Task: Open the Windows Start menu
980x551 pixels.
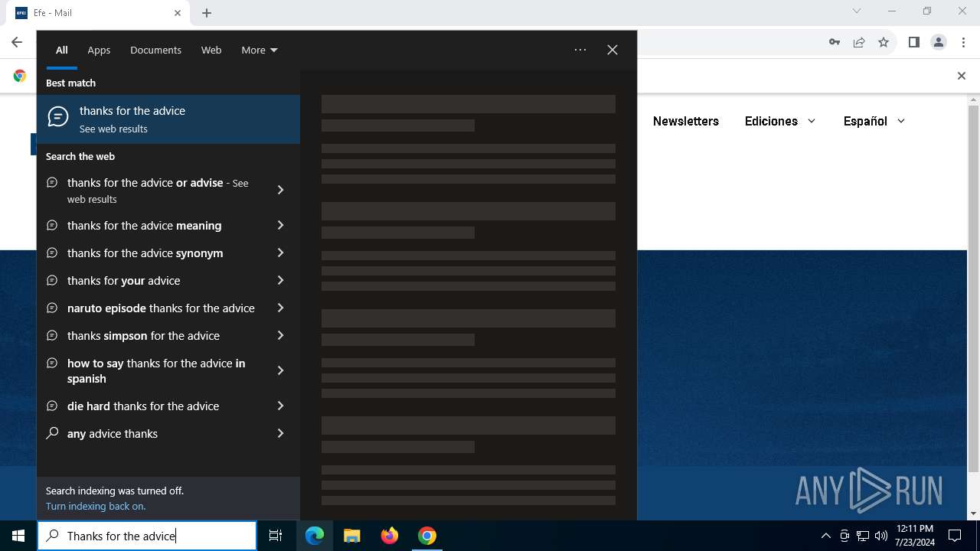Action: [x=18, y=536]
